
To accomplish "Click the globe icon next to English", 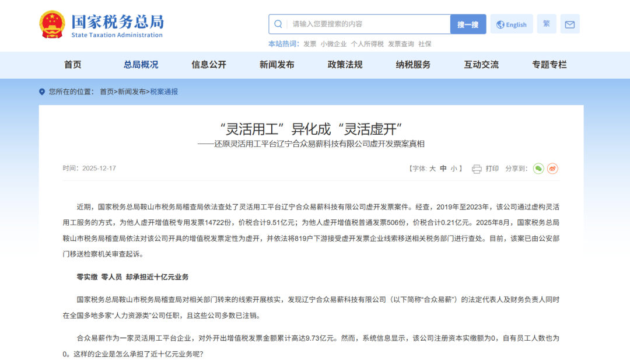I will [500, 24].
